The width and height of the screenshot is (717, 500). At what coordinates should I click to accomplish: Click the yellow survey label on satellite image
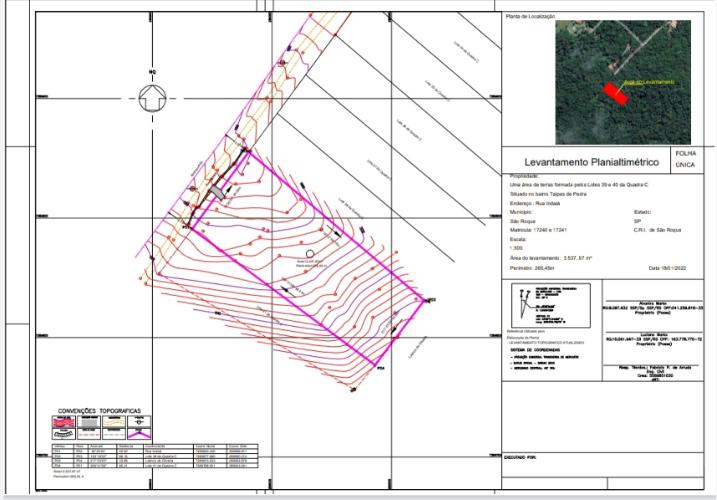647,81
